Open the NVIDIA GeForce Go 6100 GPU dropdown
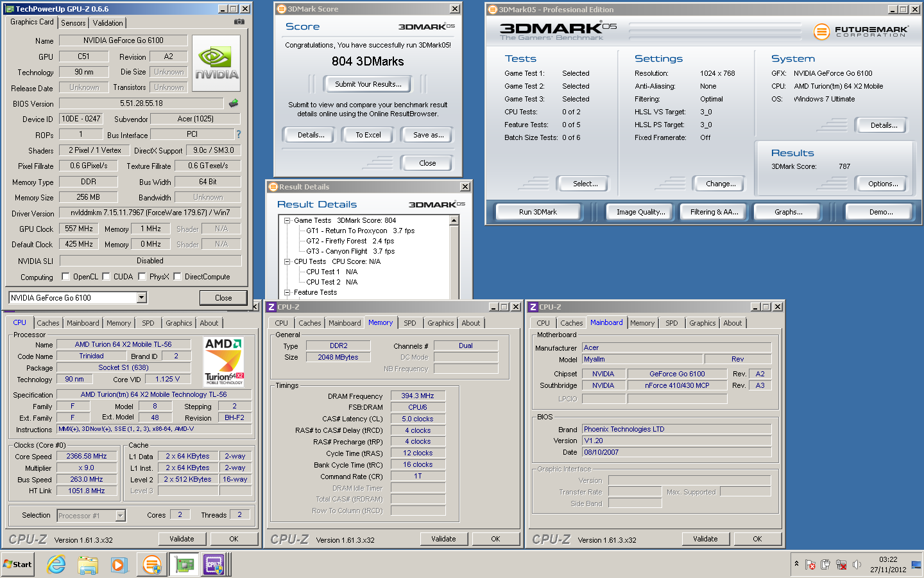Image resolution: width=924 pixels, height=578 pixels. coord(142,297)
